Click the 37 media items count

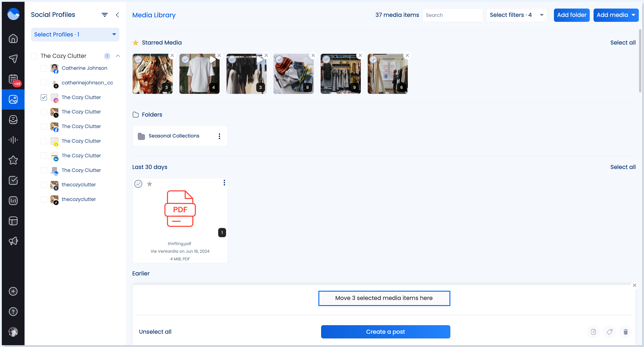397,15
